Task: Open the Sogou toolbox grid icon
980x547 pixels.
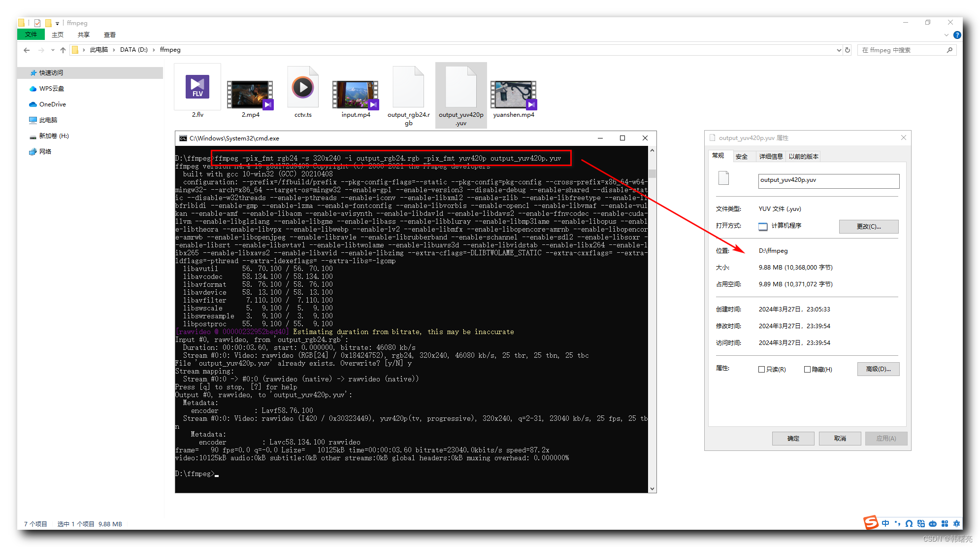Action: coord(945,523)
